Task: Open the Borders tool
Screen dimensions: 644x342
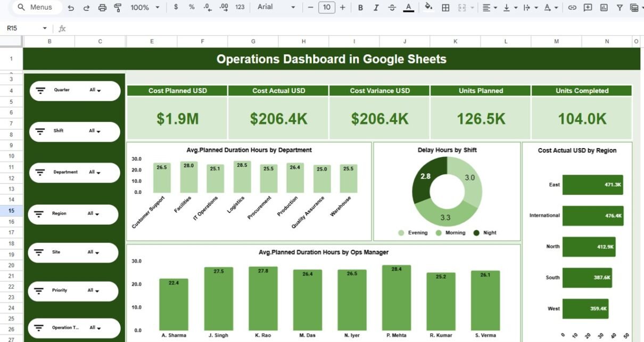Action: [x=445, y=7]
